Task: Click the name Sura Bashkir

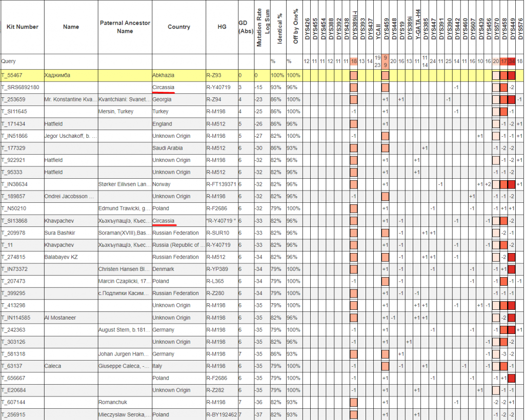Action: (x=60, y=233)
